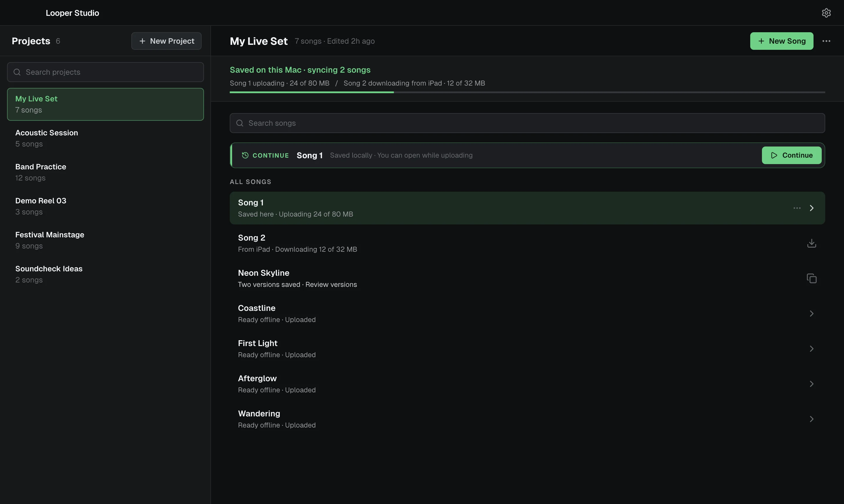The image size is (844, 504).
Task: Click the magnifier icon in Search songs
Action: [240, 123]
